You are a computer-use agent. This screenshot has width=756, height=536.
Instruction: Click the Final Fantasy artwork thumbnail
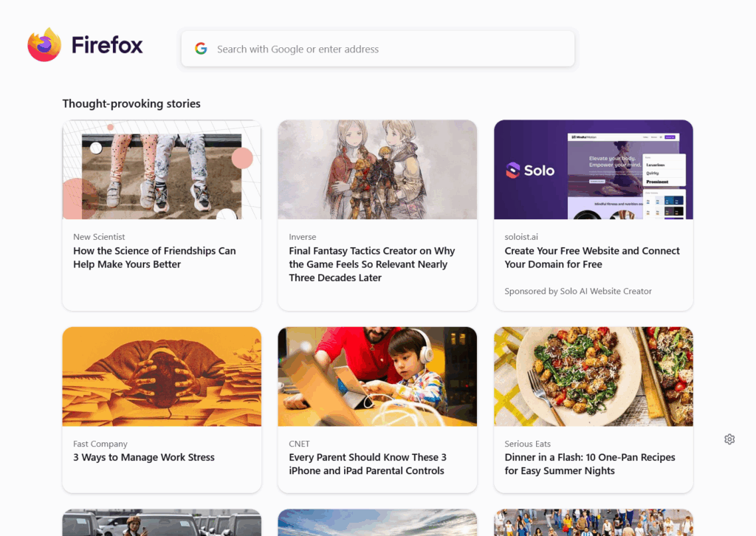pos(377,170)
